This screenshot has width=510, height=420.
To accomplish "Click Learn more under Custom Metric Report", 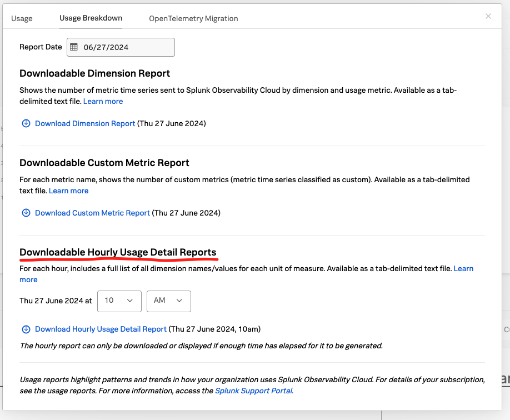I will [68, 191].
